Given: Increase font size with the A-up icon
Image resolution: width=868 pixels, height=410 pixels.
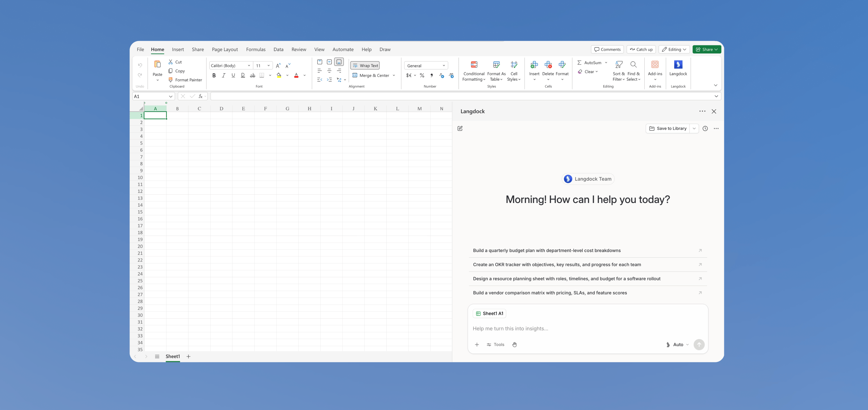Looking at the screenshot, I should [278, 66].
